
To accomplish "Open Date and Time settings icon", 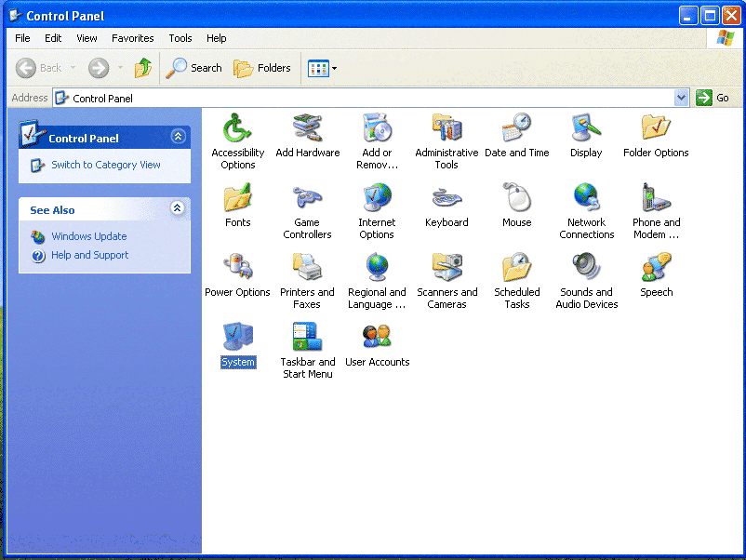I will (x=516, y=127).
